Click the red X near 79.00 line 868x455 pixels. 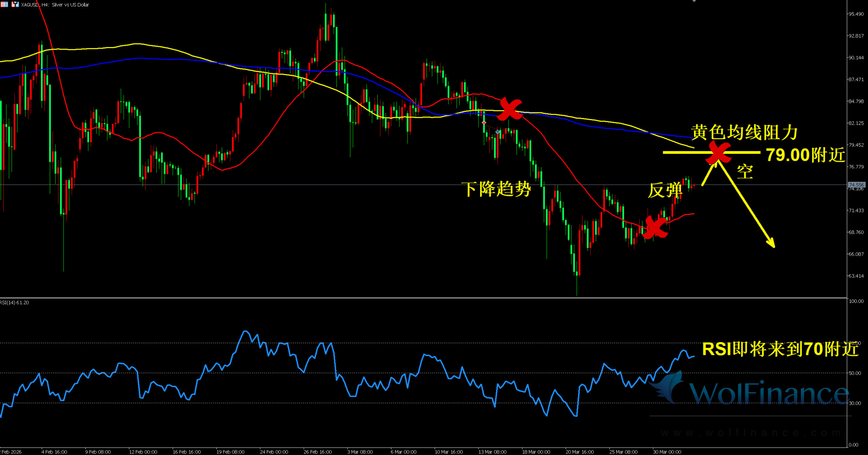coord(718,152)
